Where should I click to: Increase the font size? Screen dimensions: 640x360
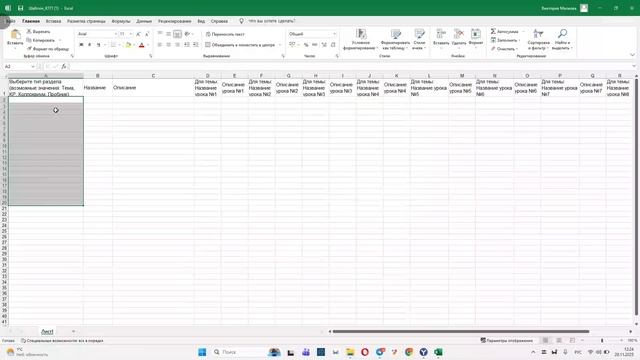pyautogui.click(x=138, y=34)
